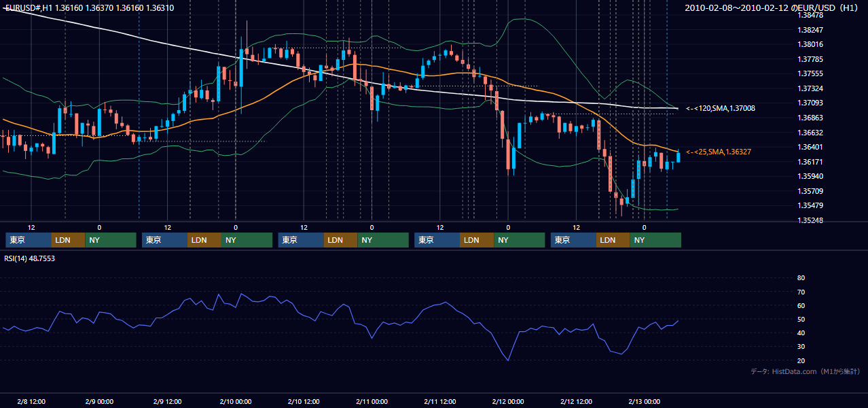This screenshot has width=868, height=408.
Task: Click RSI scale level 20
Action: coord(801,360)
